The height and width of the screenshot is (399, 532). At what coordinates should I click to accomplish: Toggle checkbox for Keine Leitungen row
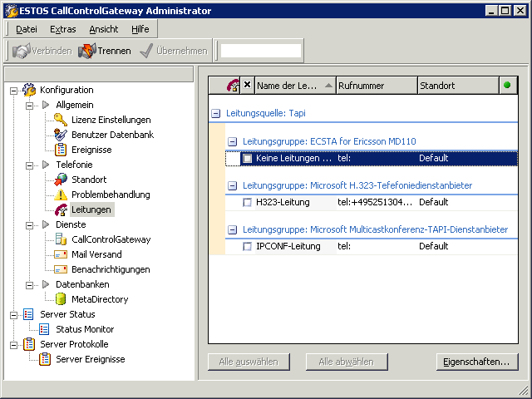click(x=248, y=158)
